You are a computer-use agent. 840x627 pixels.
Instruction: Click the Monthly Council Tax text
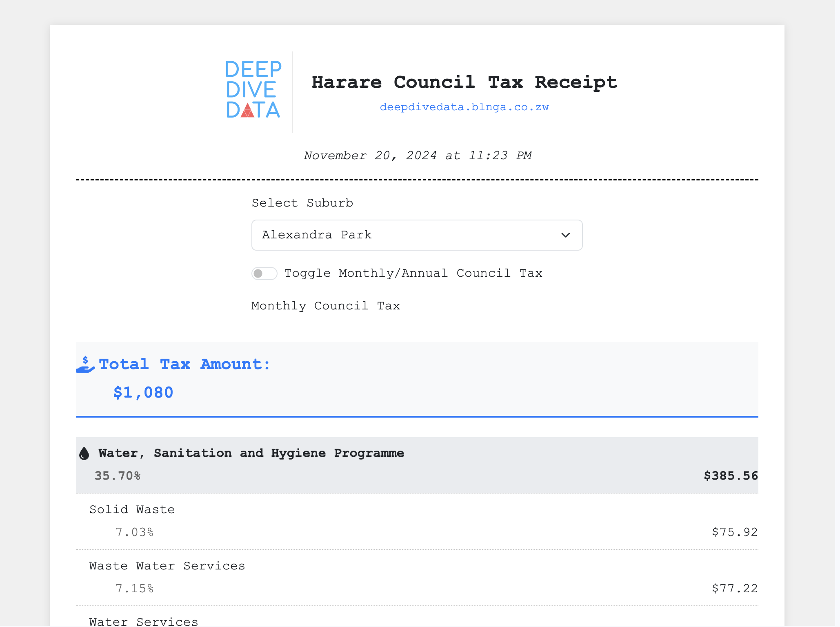point(325,306)
